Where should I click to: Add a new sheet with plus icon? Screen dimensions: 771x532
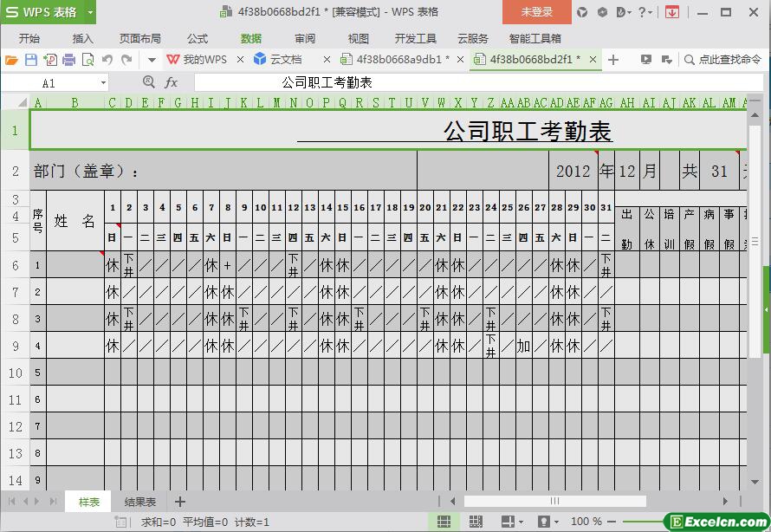pyautogui.click(x=180, y=502)
